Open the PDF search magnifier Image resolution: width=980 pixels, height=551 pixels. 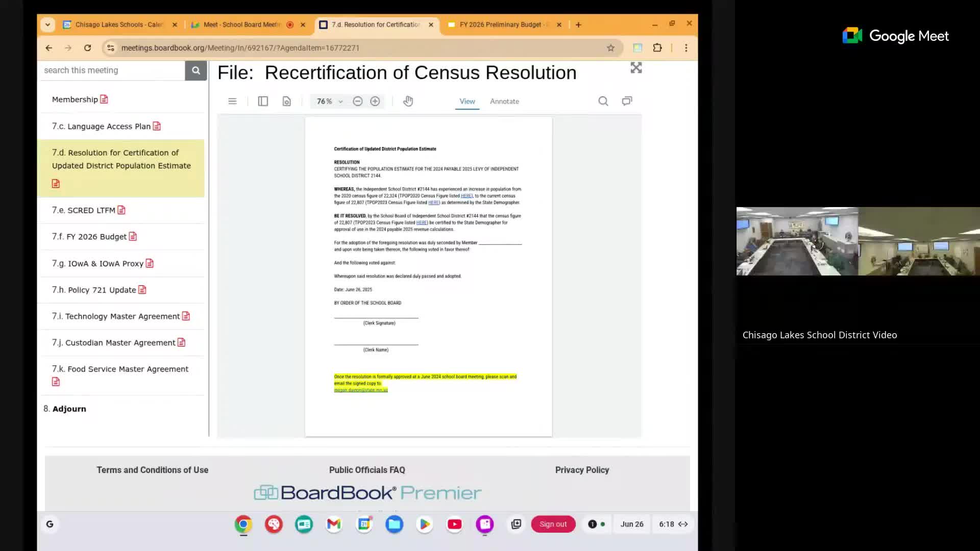click(603, 101)
